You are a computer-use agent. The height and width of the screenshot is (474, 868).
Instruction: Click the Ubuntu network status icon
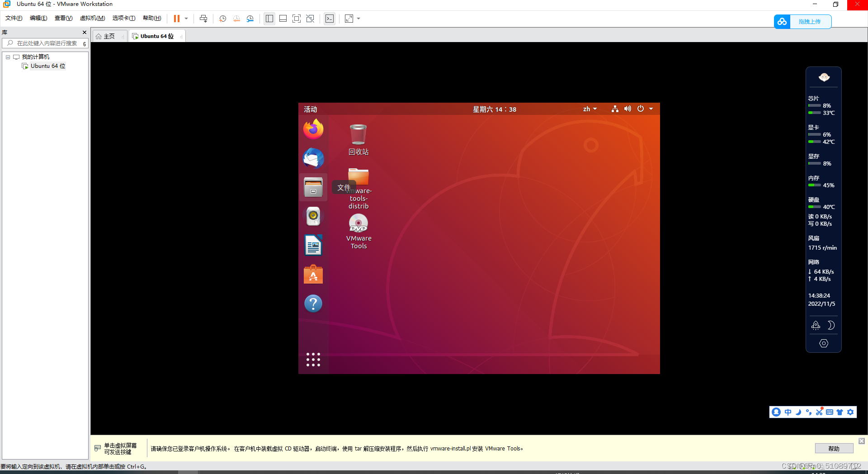point(615,109)
